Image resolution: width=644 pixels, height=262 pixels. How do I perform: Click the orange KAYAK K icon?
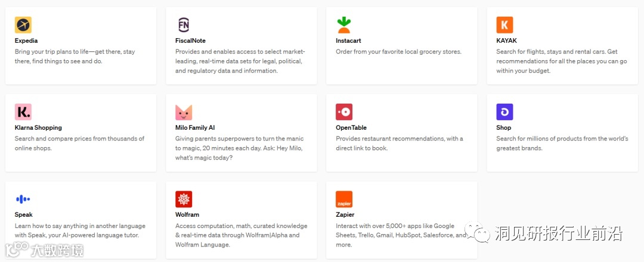click(504, 25)
